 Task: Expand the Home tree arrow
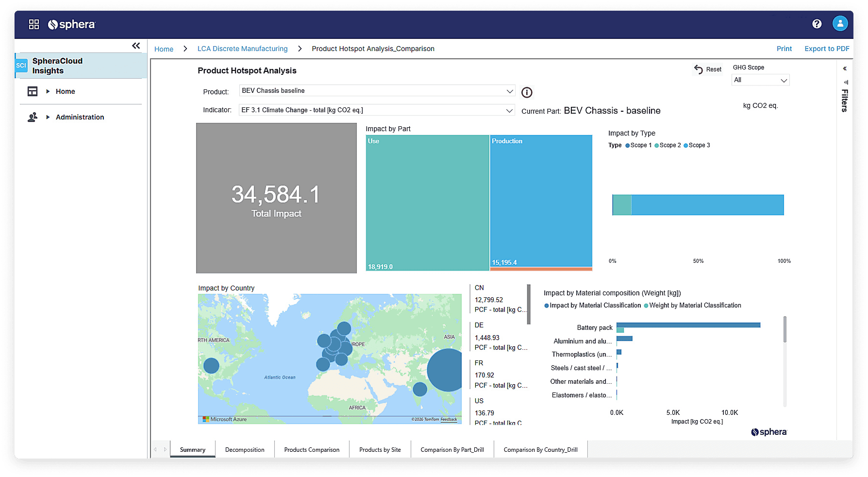(48, 91)
